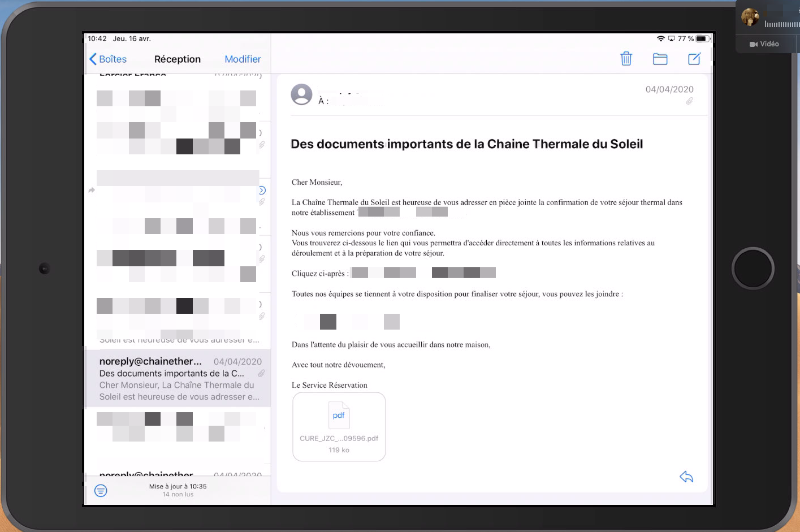This screenshot has height=532, width=800.
Task: Select noreply@chainether email dated 04/04/2020
Action: click(178, 379)
